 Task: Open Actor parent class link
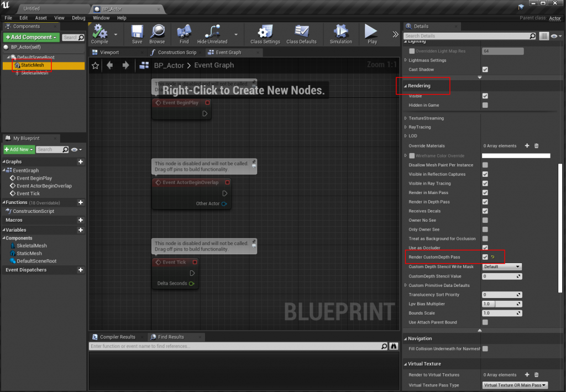555,18
